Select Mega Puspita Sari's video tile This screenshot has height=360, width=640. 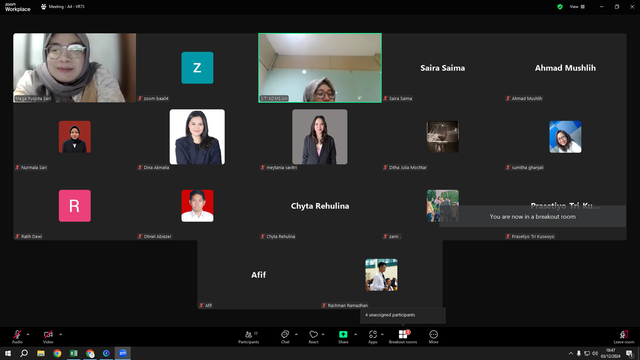[x=75, y=68]
